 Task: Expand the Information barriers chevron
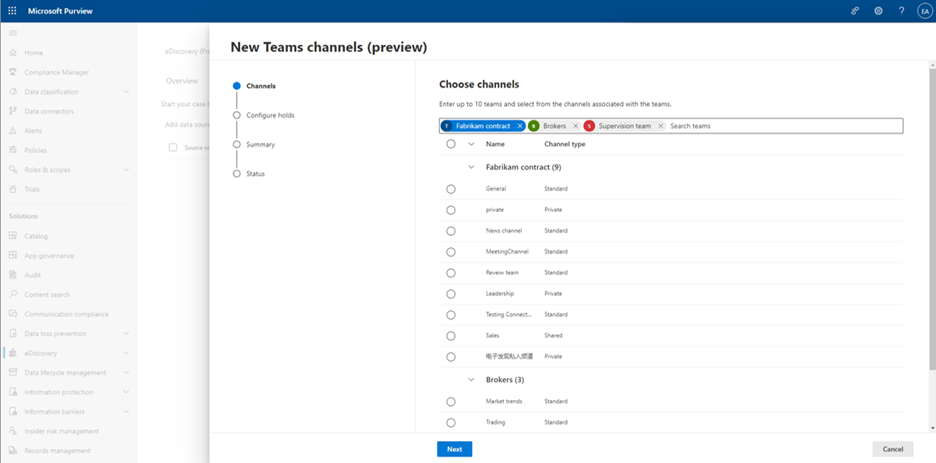[125, 412]
